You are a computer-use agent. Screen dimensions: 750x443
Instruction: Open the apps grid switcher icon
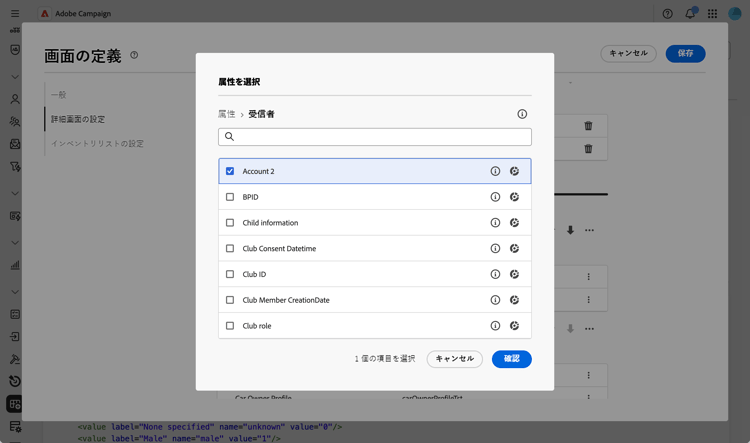click(712, 14)
